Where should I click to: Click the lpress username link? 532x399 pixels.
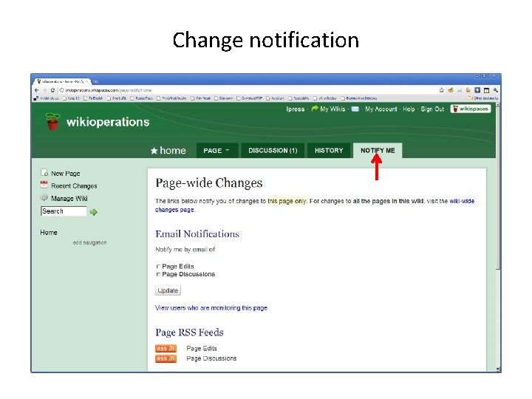(295, 109)
